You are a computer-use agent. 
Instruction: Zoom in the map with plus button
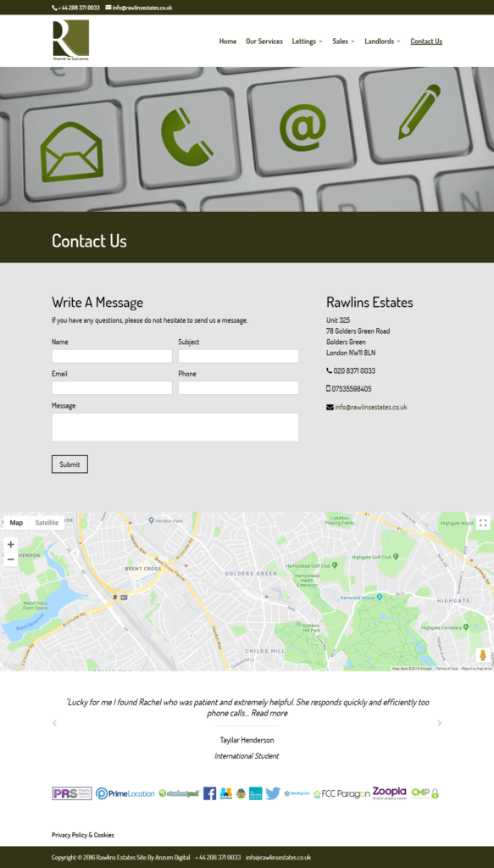click(x=10, y=544)
